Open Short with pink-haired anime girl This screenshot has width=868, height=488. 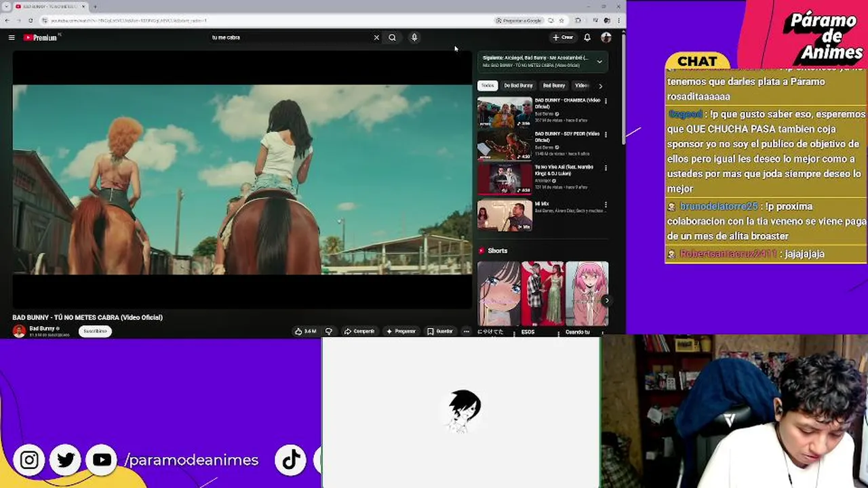click(x=587, y=293)
